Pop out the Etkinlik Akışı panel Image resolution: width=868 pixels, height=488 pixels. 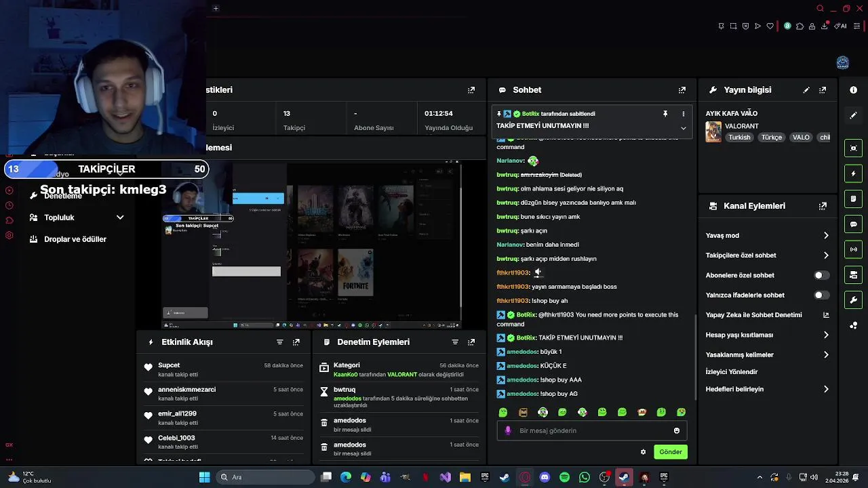click(296, 342)
